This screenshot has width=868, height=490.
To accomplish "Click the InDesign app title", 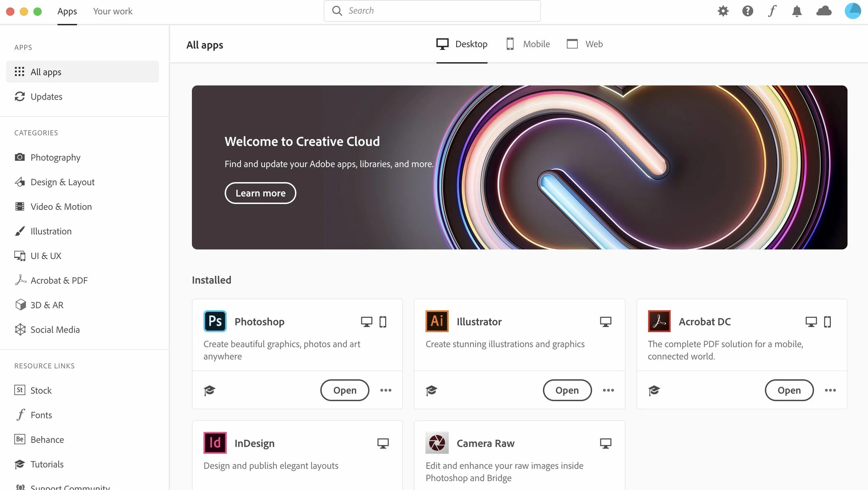I will click(254, 443).
